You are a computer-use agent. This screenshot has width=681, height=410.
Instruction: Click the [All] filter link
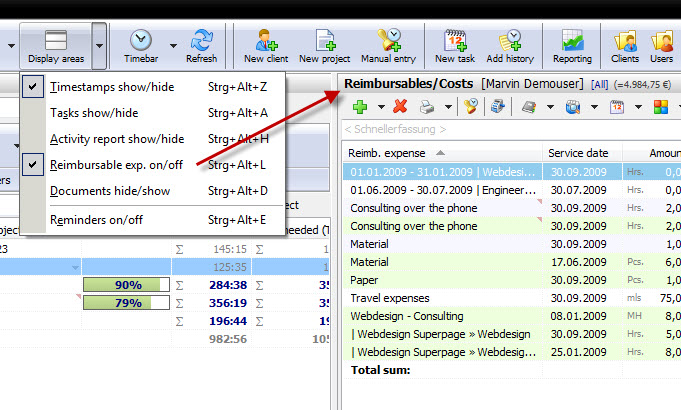[x=599, y=85]
